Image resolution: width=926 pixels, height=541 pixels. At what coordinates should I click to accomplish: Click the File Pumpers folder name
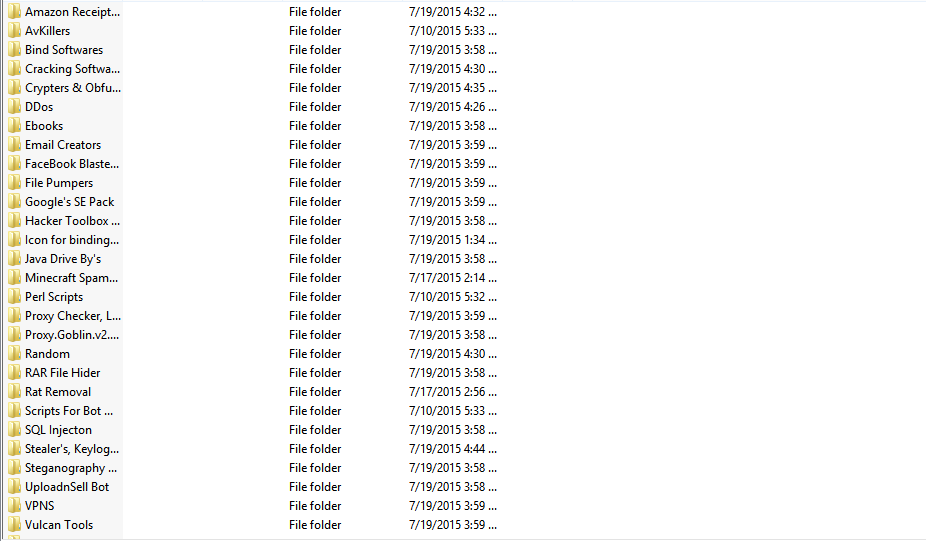point(59,183)
